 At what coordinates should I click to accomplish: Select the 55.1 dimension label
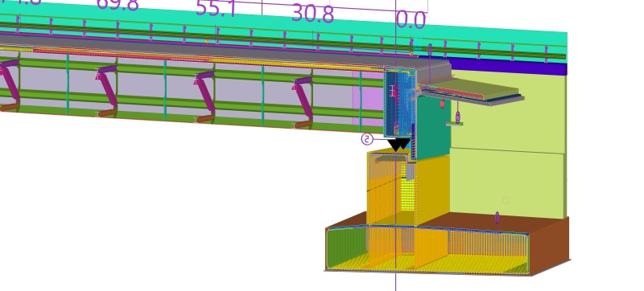pyautogui.click(x=216, y=9)
